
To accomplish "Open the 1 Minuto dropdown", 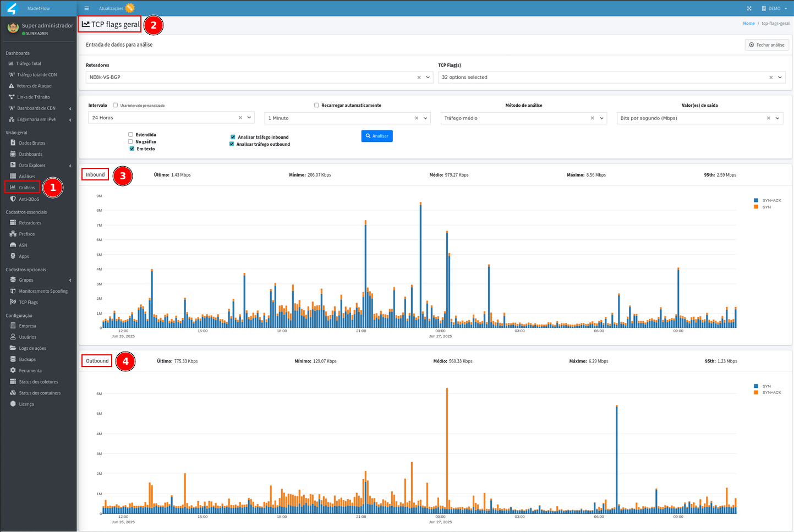I will [x=425, y=118].
